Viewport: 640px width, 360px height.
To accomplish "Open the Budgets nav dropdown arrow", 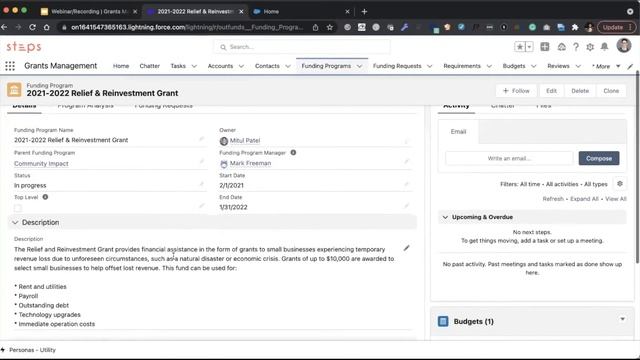I will click(533, 66).
